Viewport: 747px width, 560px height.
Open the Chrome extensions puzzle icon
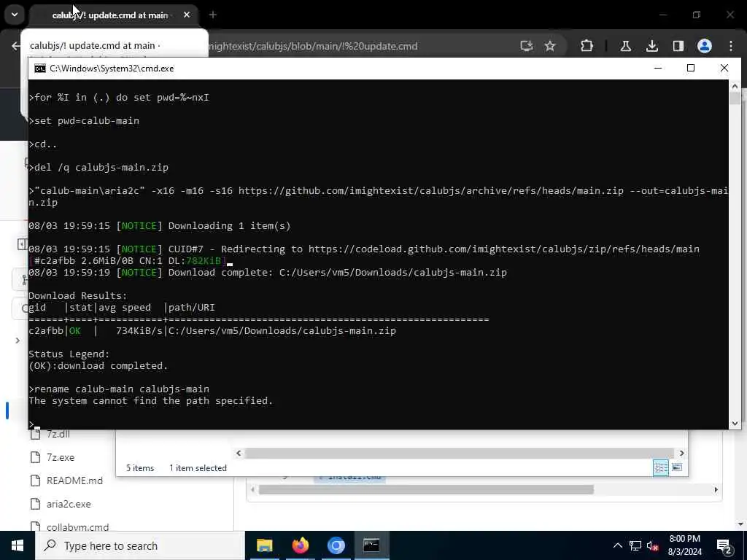(587, 46)
